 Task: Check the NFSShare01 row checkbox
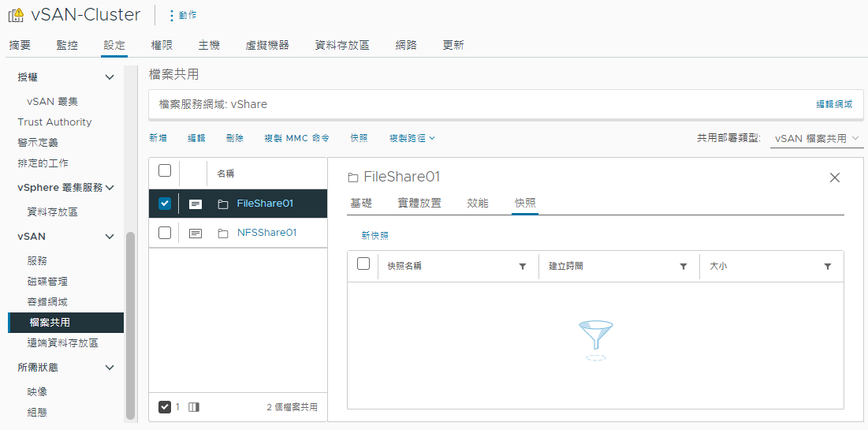(x=165, y=233)
